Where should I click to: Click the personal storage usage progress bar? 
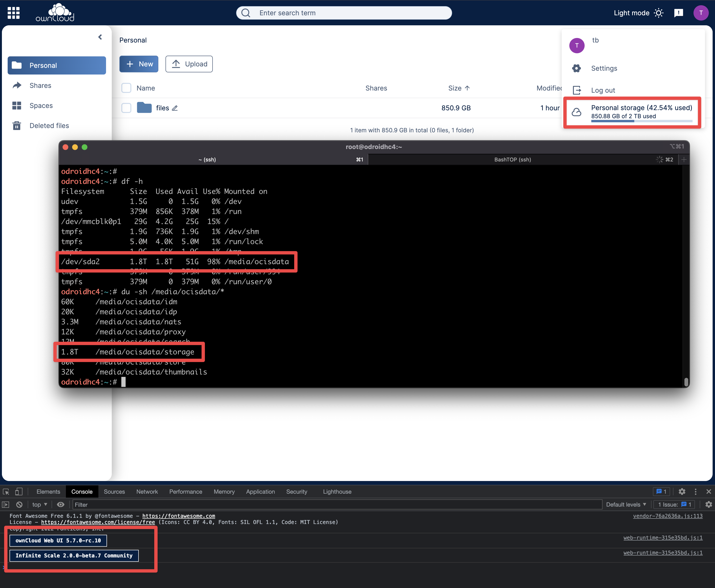click(x=641, y=121)
